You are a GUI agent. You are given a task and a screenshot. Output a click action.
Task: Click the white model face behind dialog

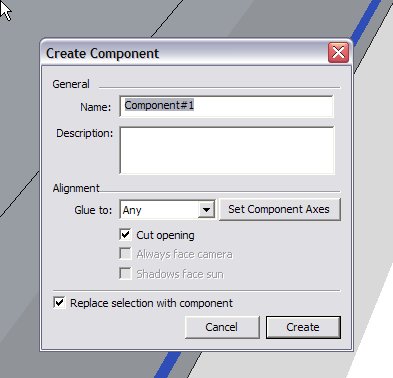tap(373, 200)
